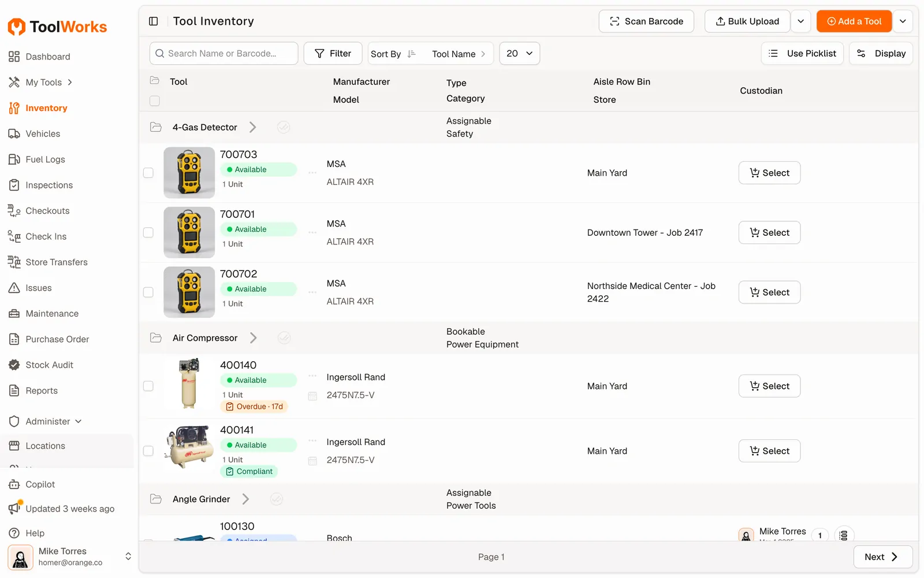This screenshot has width=924, height=578.
Task: Open the Bulk Upload dropdown arrow
Action: [801, 21]
